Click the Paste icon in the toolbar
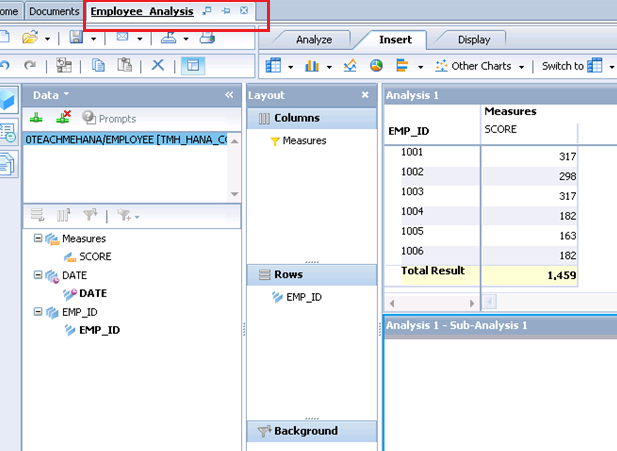 point(125,66)
